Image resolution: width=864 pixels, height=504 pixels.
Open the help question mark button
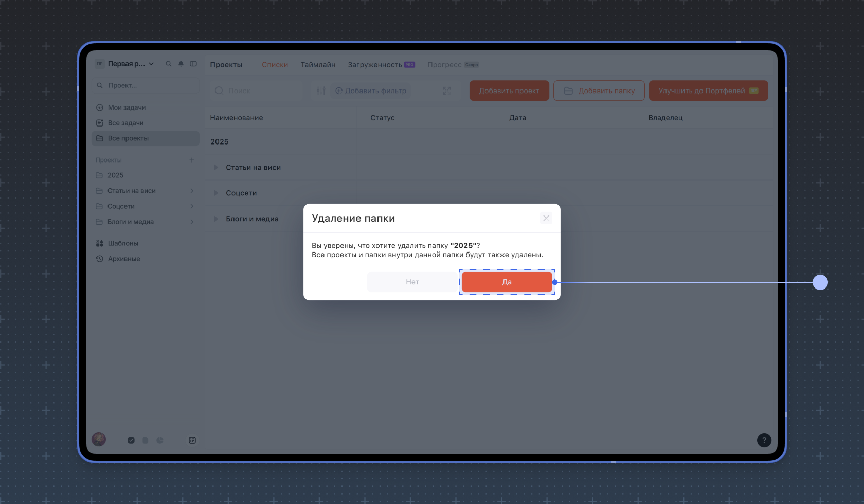(764, 440)
